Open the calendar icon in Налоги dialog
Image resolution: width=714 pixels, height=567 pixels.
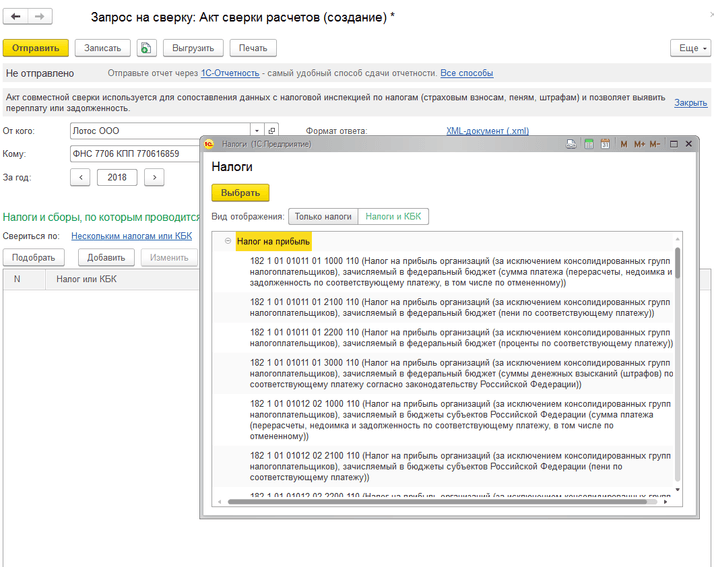[605, 144]
